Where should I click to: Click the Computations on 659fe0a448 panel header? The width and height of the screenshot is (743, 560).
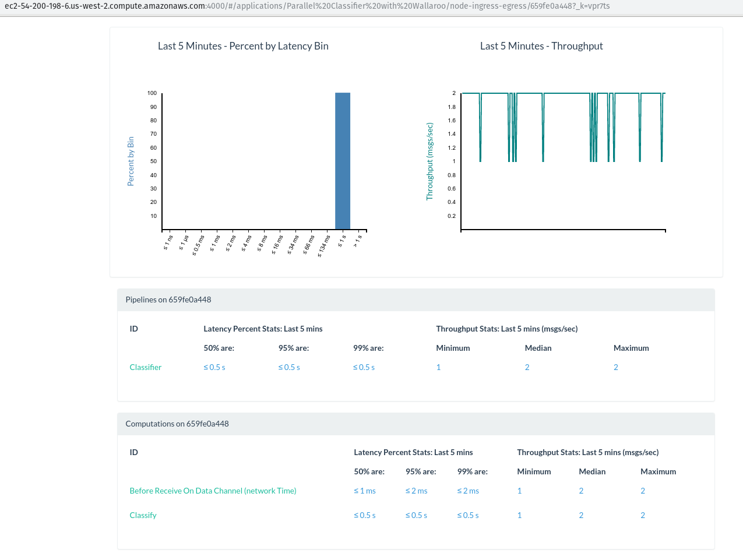coord(177,424)
